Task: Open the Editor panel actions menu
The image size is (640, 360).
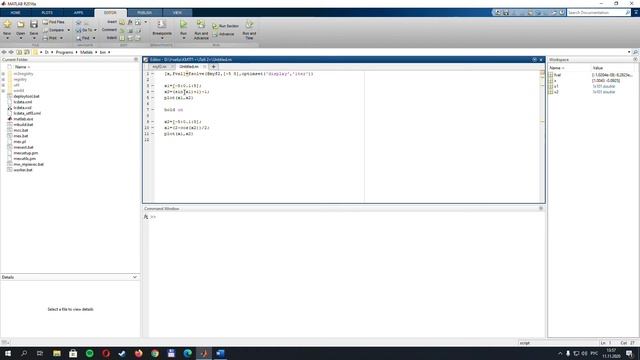Action: [534, 60]
